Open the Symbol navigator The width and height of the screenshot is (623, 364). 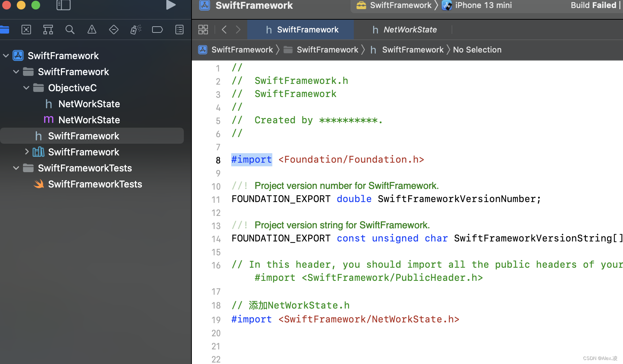click(48, 30)
